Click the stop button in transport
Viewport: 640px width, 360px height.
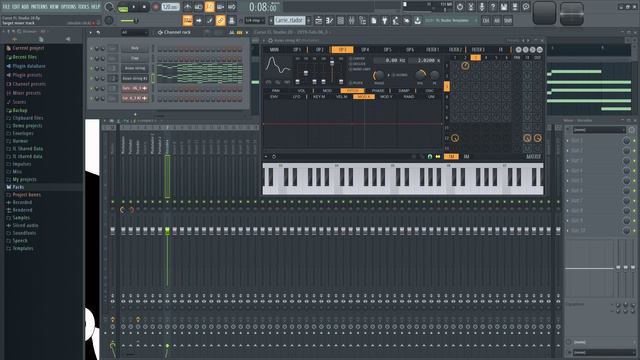click(144, 7)
